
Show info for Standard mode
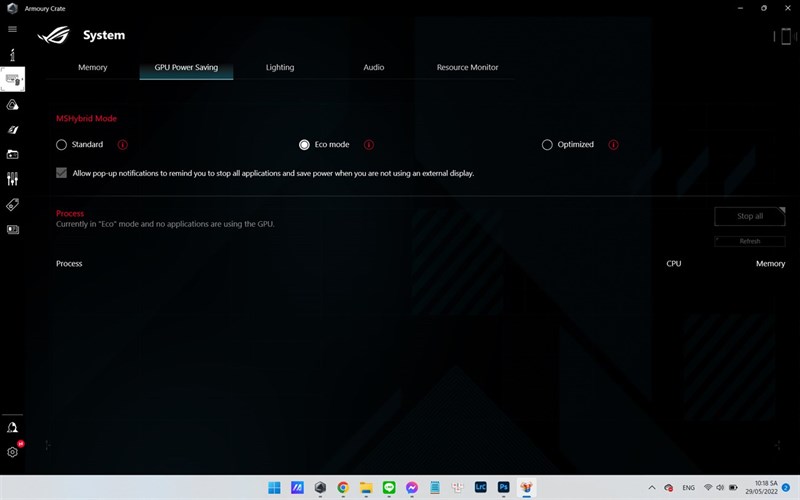click(x=122, y=145)
